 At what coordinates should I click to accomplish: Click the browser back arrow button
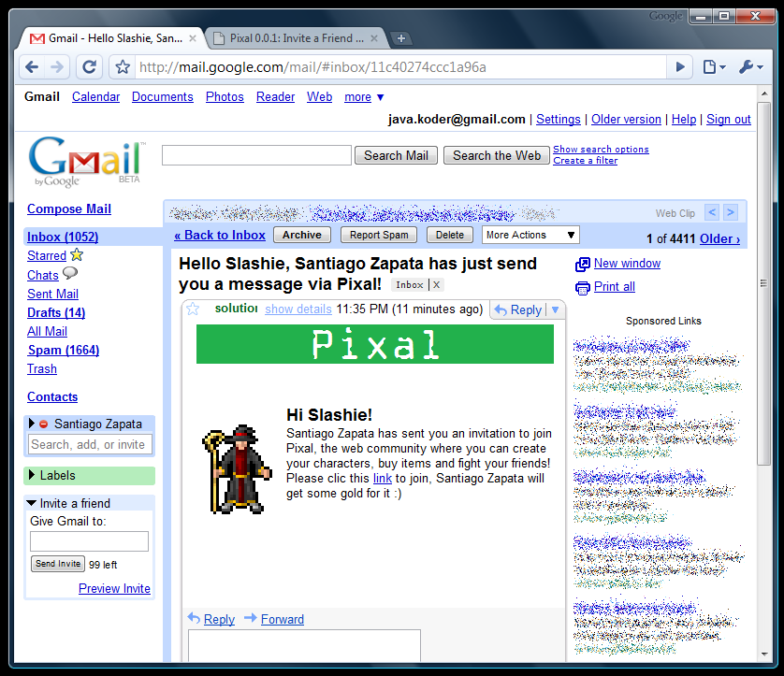click(x=32, y=66)
